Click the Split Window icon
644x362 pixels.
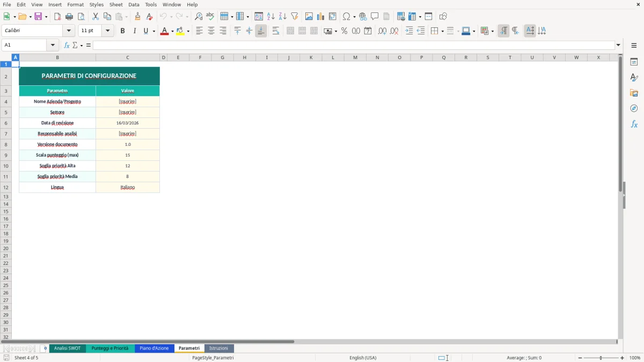(428, 17)
